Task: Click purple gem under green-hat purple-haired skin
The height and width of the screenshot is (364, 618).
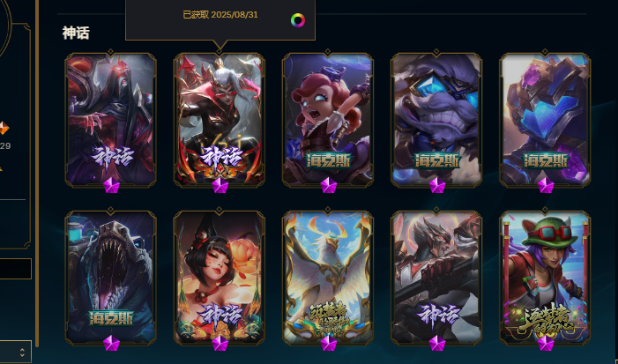Action: [x=546, y=343]
